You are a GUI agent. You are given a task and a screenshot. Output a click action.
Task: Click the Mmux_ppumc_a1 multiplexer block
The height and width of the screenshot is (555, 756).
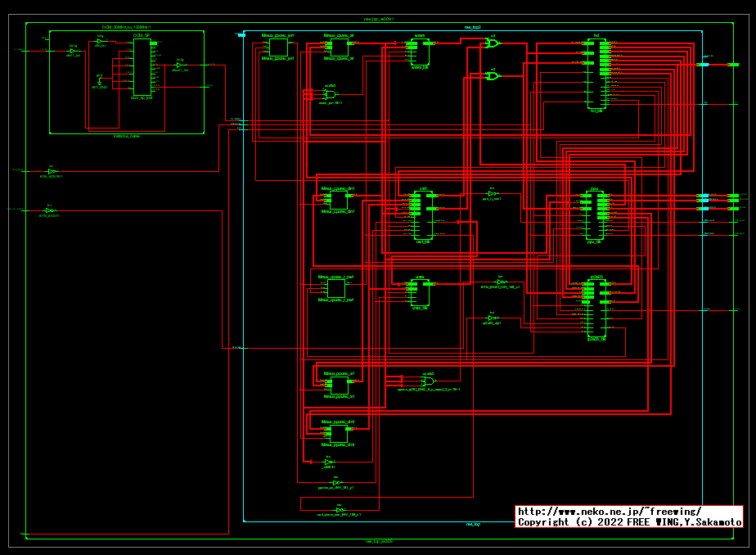[339, 385]
